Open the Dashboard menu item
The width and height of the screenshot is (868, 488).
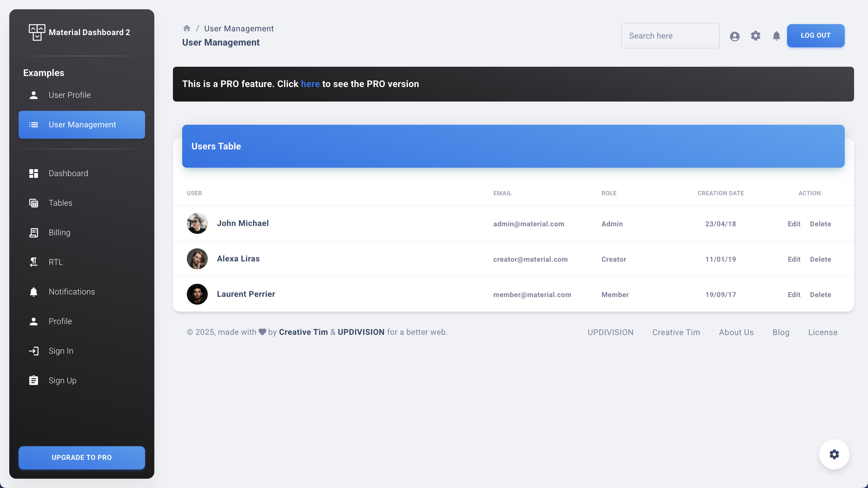point(68,173)
